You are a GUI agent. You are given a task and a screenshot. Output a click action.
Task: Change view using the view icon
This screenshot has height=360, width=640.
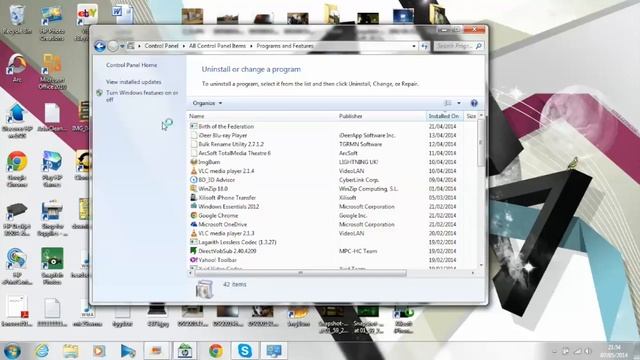click(x=448, y=103)
